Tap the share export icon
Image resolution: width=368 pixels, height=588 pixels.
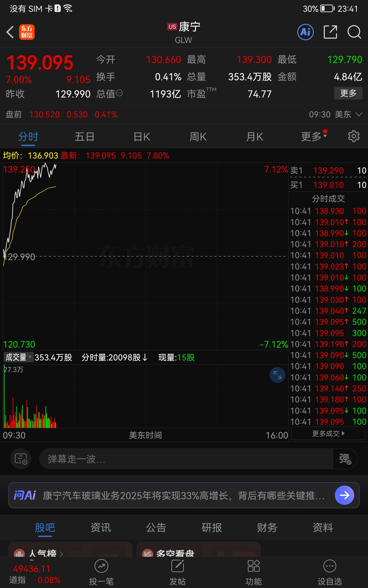330,32
